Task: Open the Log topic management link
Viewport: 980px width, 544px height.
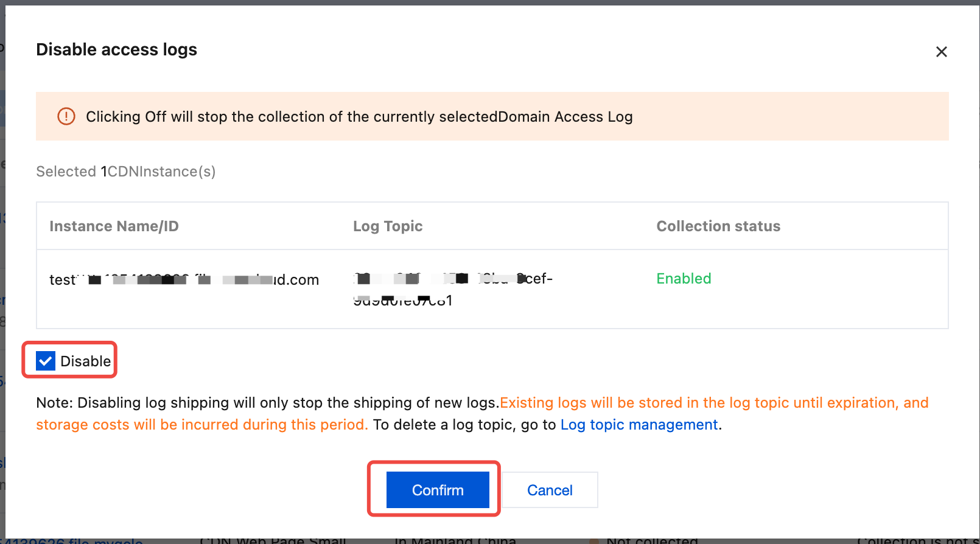Action: tap(639, 425)
